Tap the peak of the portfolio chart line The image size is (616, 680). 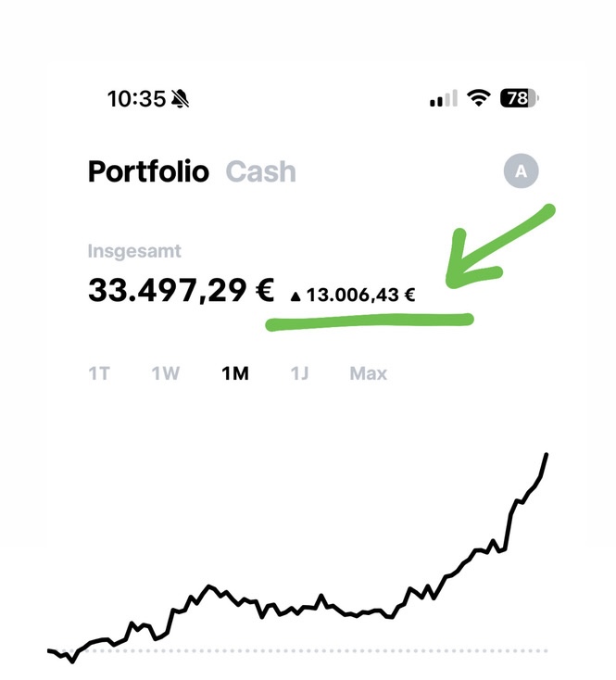[547, 455]
